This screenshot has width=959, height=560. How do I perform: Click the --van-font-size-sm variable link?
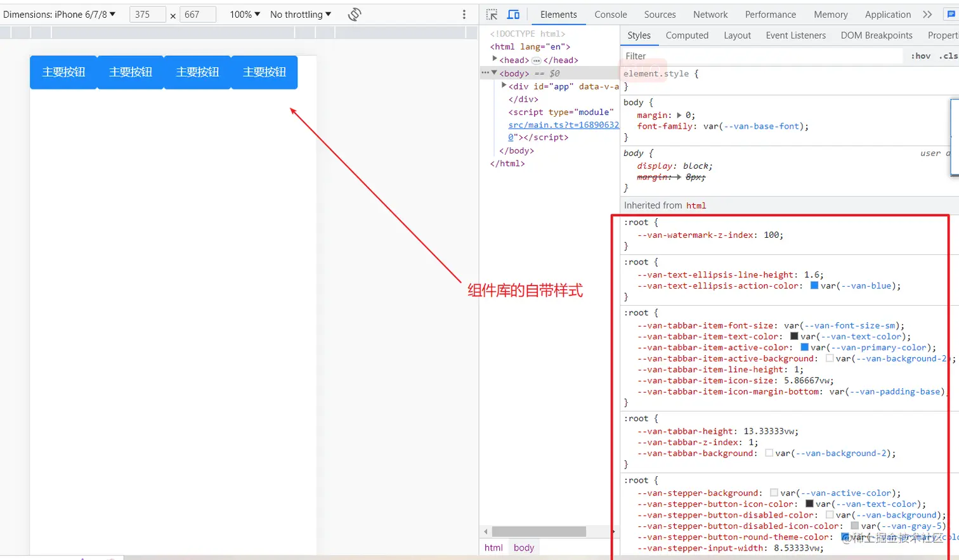point(850,326)
